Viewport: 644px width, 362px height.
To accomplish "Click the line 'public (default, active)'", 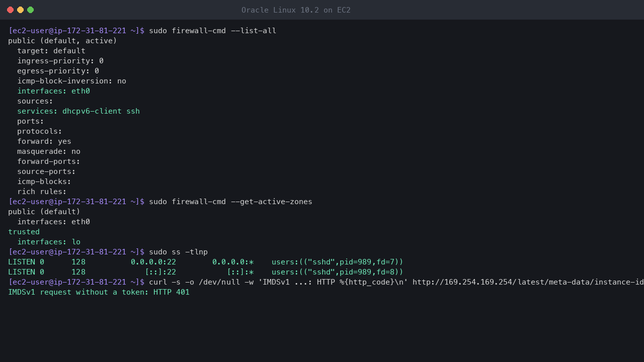I will (62, 41).
